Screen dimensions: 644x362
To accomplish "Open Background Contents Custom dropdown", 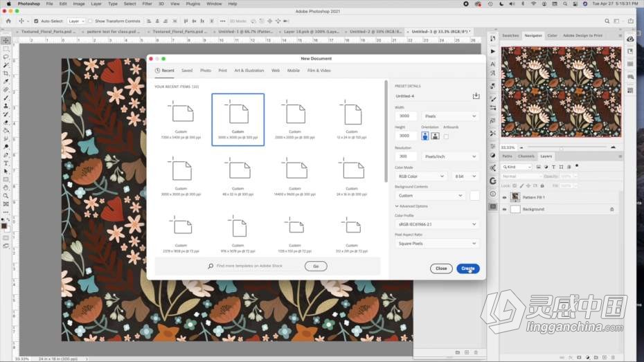I will coord(429,196).
